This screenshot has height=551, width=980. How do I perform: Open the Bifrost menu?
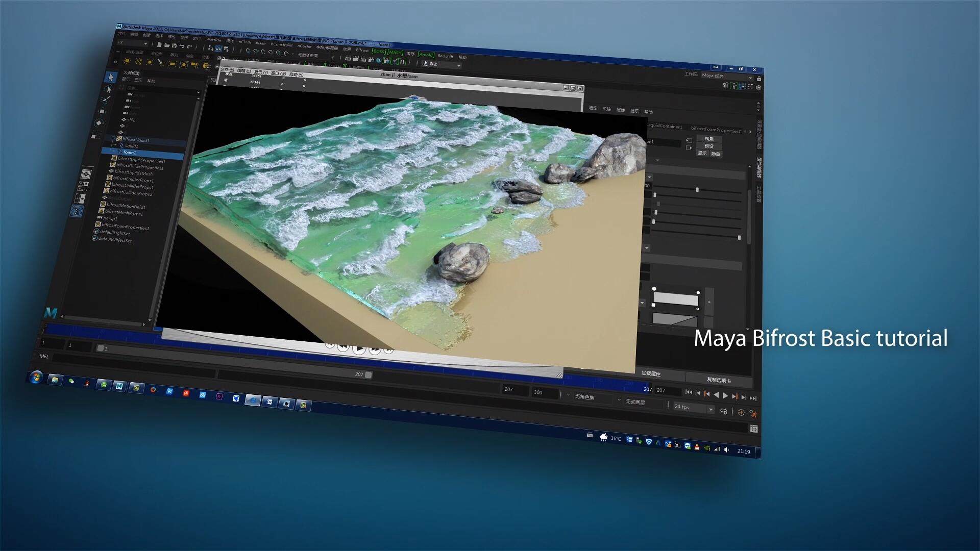362,50
